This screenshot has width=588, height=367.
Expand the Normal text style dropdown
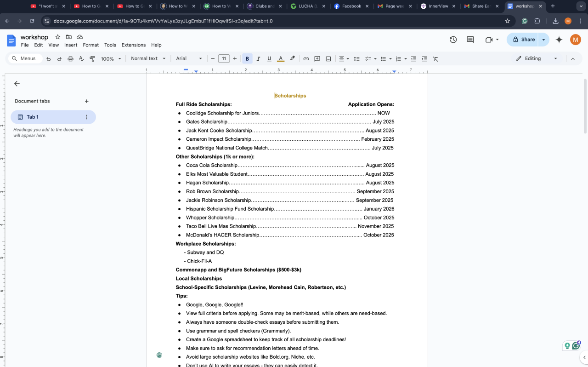click(148, 59)
